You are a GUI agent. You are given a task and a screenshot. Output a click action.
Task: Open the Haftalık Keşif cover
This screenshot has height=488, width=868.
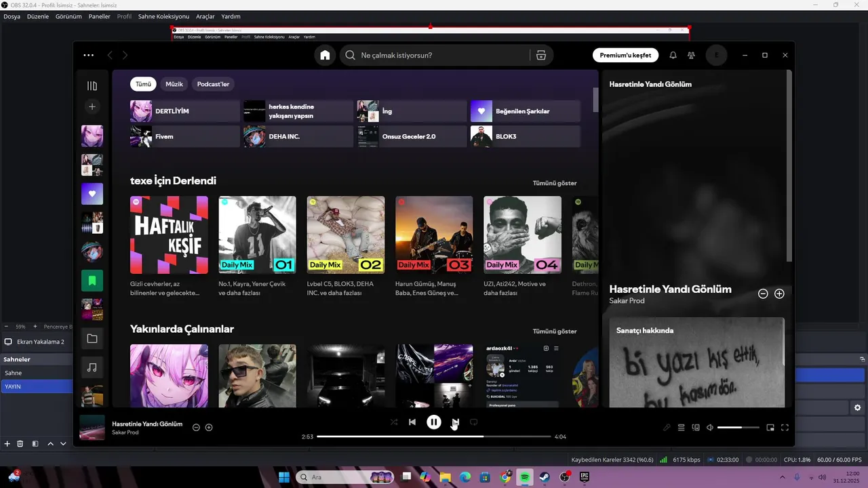tap(169, 235)
